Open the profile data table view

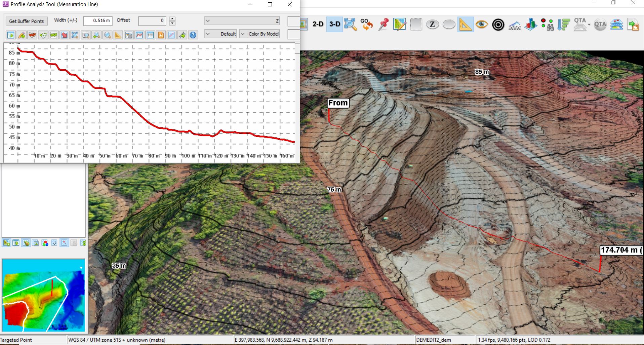[x=150, y=35]
